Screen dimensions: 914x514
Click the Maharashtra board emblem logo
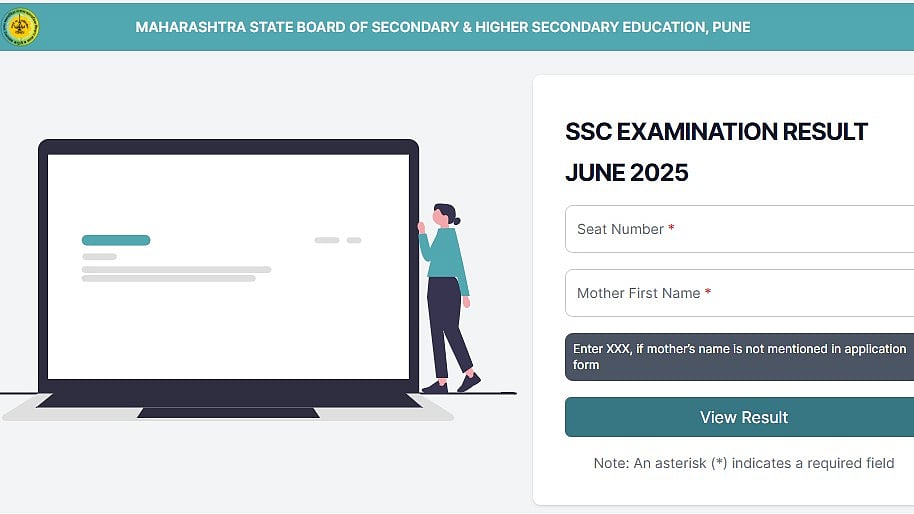coord(21,27)
